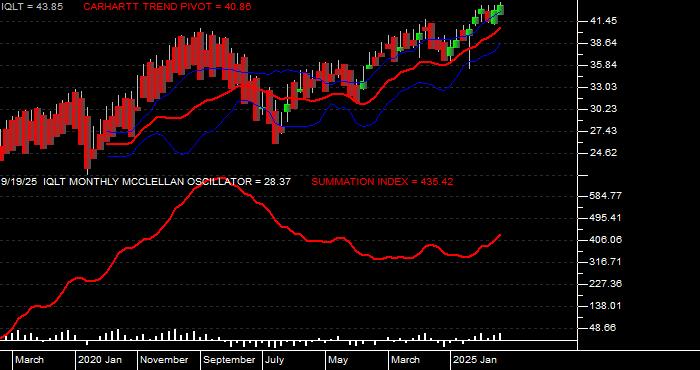Image resolution: width=700 pixels, height=370 pixels.
Task: Click the 41.45 price axis value
Action: click(x=603, y=21)
